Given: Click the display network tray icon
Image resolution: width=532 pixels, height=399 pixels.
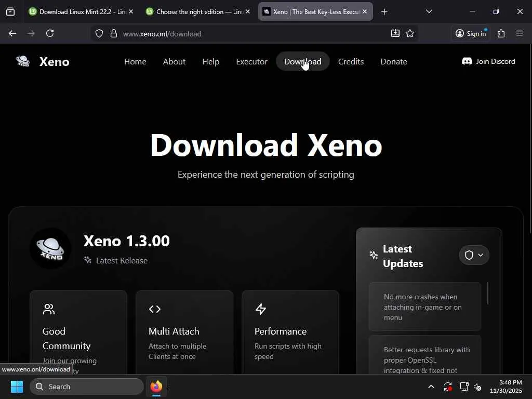Looking at the screenshot, I should (464, 387).
